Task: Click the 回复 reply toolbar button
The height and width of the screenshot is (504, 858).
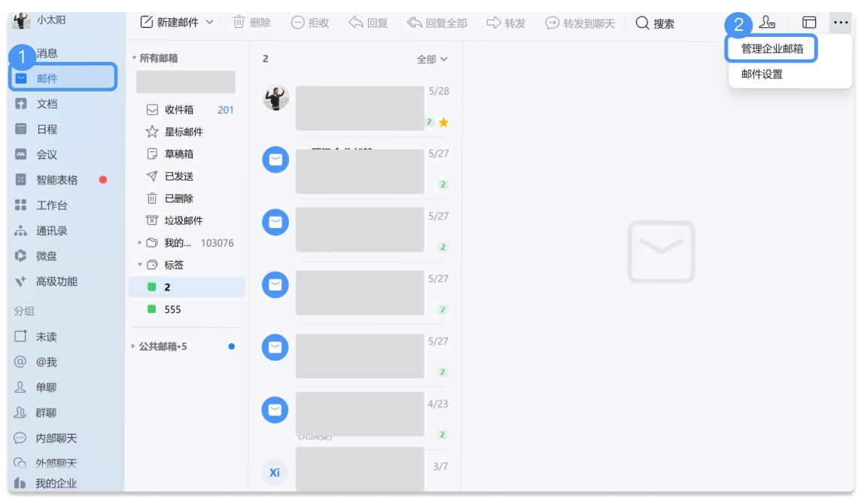Action: [368, 23]
